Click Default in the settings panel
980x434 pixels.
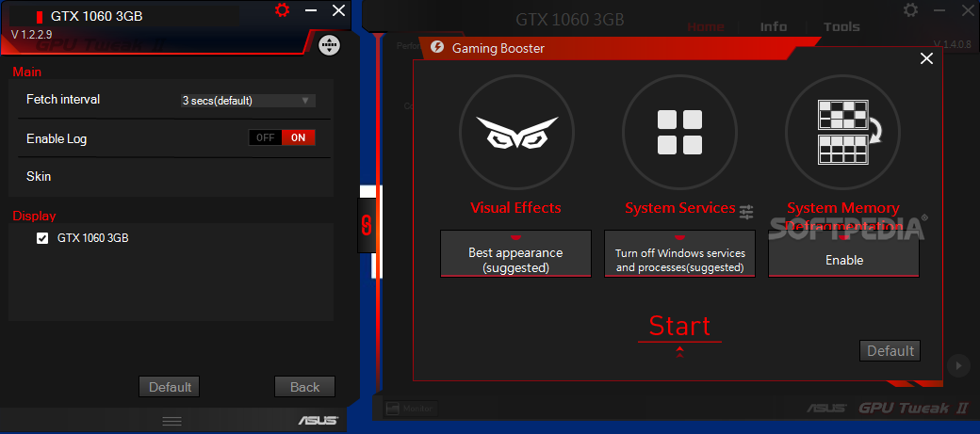point(170,387)
